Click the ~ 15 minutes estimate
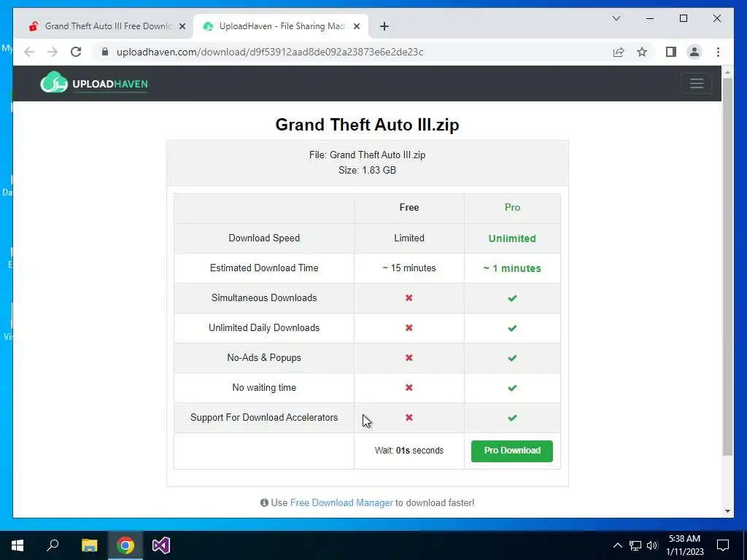 point(409,268)
